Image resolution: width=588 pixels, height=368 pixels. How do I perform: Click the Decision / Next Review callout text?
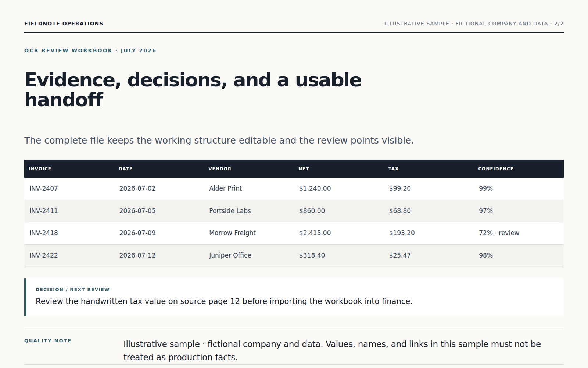[224, 301]
